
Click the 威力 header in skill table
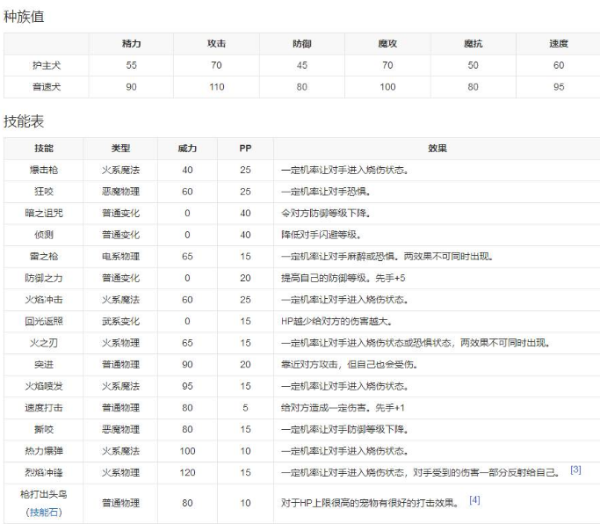(187, 148)
